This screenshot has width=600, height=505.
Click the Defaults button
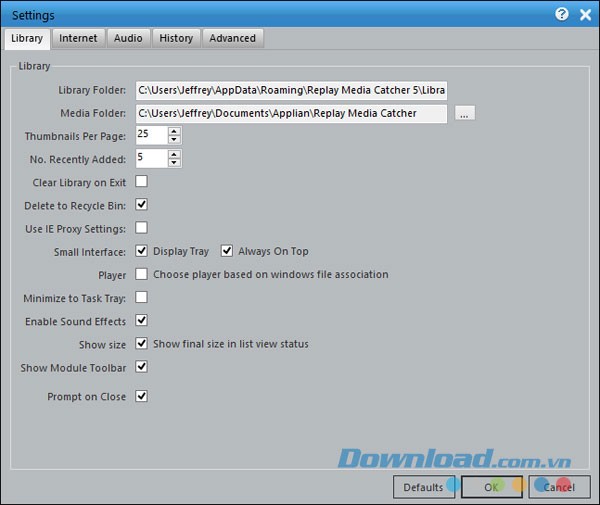tap(424, 487)
